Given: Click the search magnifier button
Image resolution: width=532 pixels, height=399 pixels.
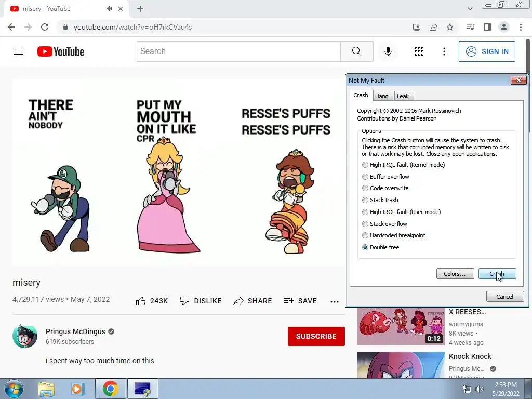Looking at the screenshot, I should pos(356,51).
